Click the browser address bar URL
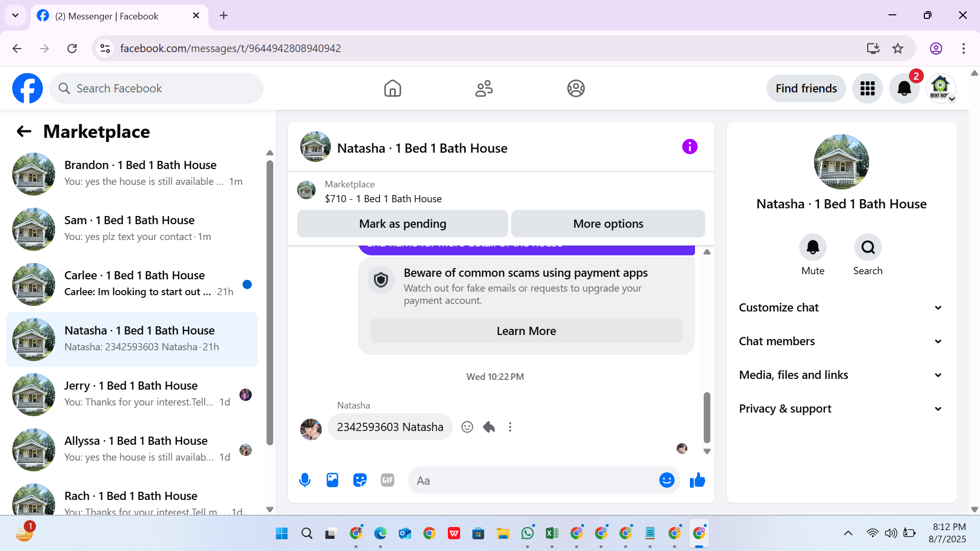Screen dimensions: 980x551 coord(230,49)
